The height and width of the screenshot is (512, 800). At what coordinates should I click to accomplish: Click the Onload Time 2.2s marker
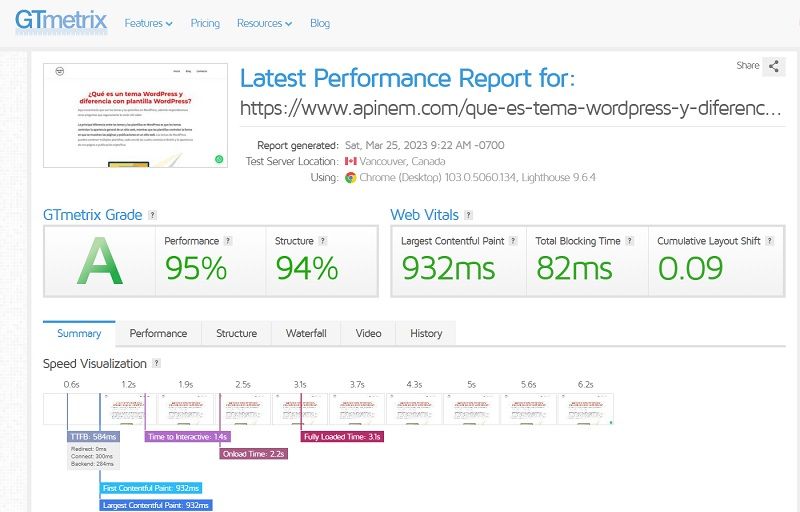[x=254, y=454]
